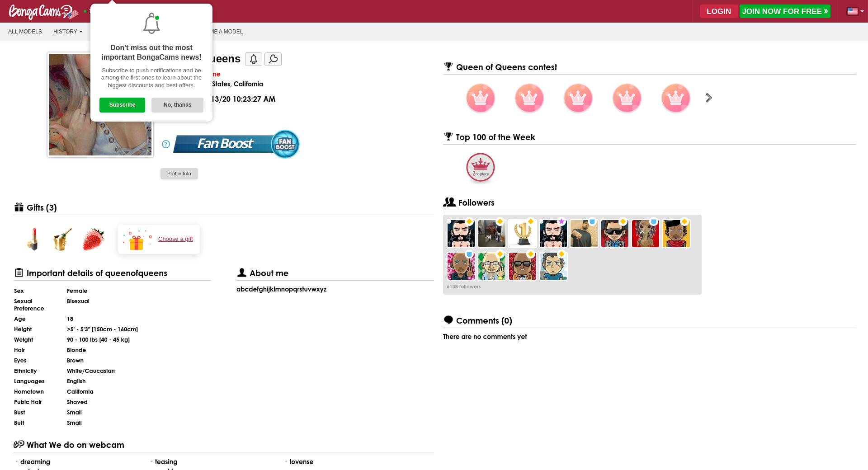Image resolution: width=868 pixels, height=470 pixels.
Task: Dismiss notifications with No, thanks
Action: (x=177, y=105)
